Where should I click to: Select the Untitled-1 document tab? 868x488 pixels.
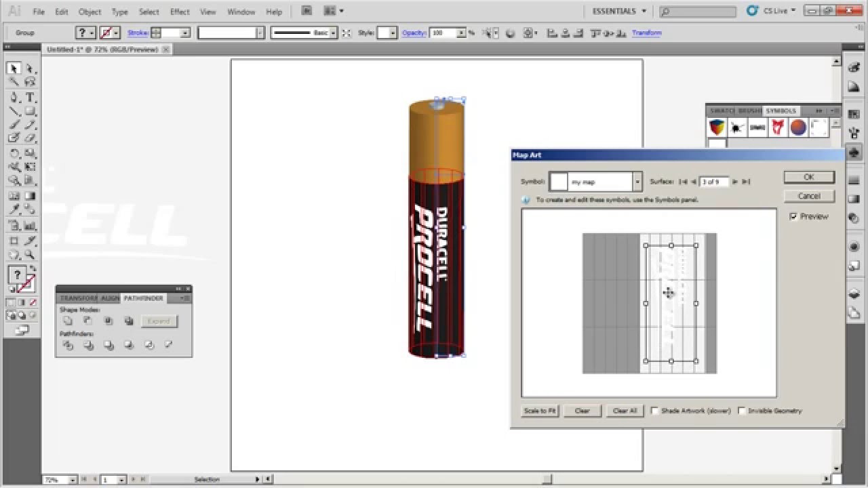[x=102, y=49]
